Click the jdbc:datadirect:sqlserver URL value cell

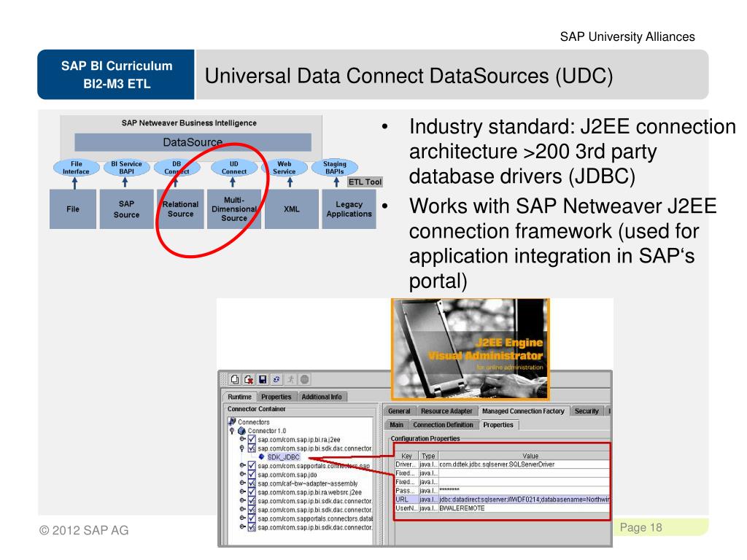coord(524,499)
